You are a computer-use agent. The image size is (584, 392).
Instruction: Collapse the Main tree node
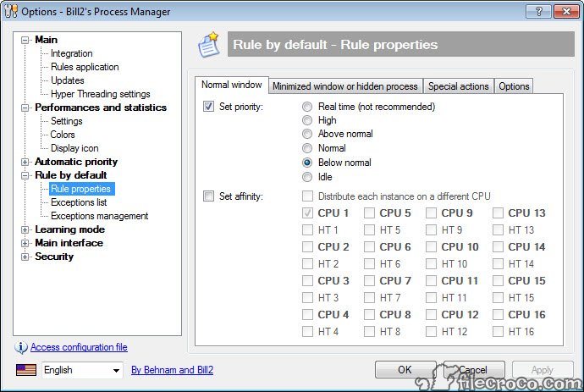point(25,40)
